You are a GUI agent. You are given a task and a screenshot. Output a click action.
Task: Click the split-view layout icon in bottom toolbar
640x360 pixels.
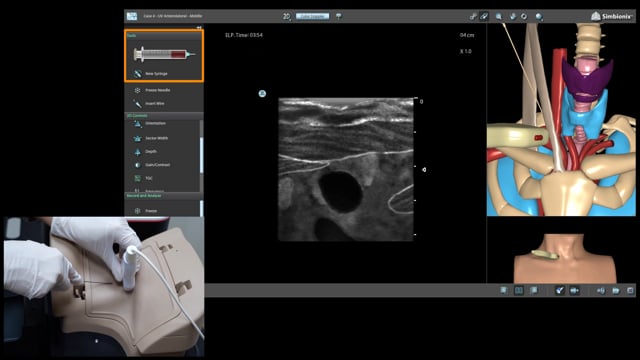(x=518, y=290)
